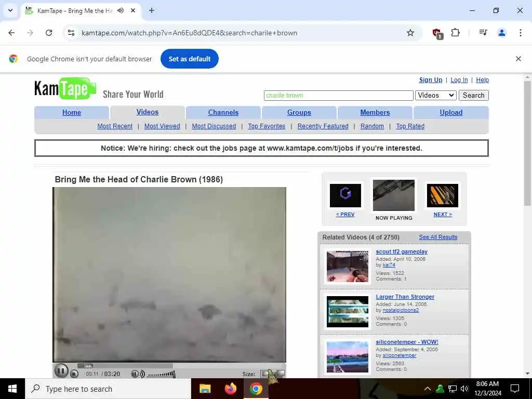
Task: Adjust the player volume slider
Action: (x=162, y=374)
